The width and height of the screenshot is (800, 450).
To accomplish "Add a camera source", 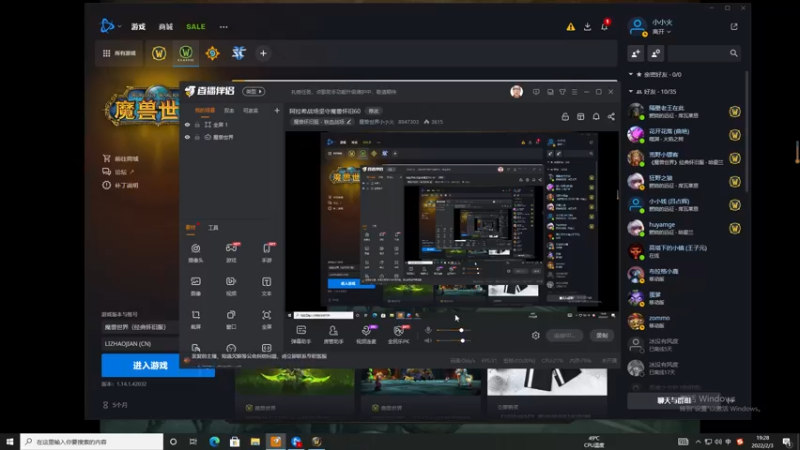I will [x=195, y=253].
